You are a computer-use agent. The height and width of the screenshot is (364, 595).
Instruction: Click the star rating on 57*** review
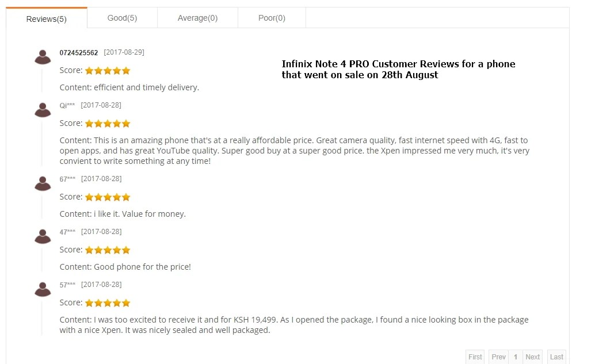point(108,303)
